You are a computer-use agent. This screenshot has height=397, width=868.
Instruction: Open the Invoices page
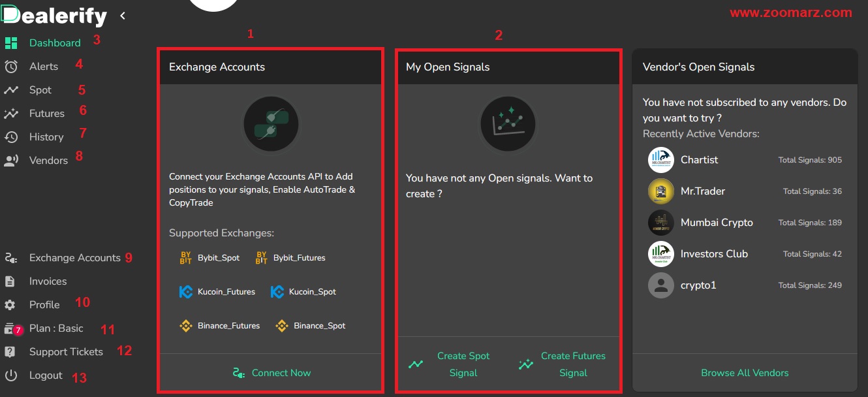(x=48, y=281)
